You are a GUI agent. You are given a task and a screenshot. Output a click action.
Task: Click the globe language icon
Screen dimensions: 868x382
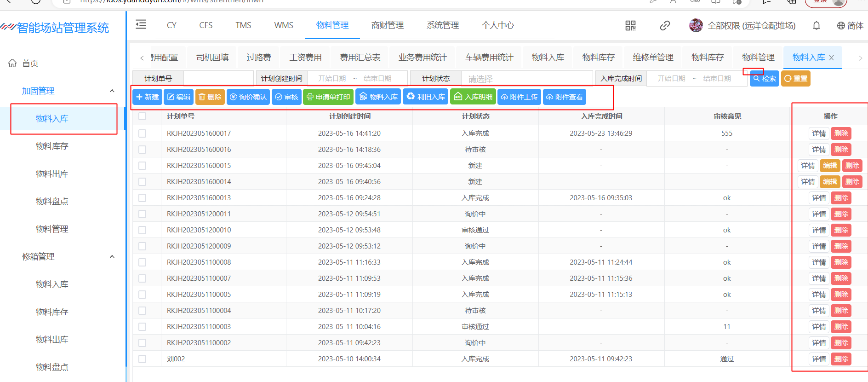pos(841,26)
